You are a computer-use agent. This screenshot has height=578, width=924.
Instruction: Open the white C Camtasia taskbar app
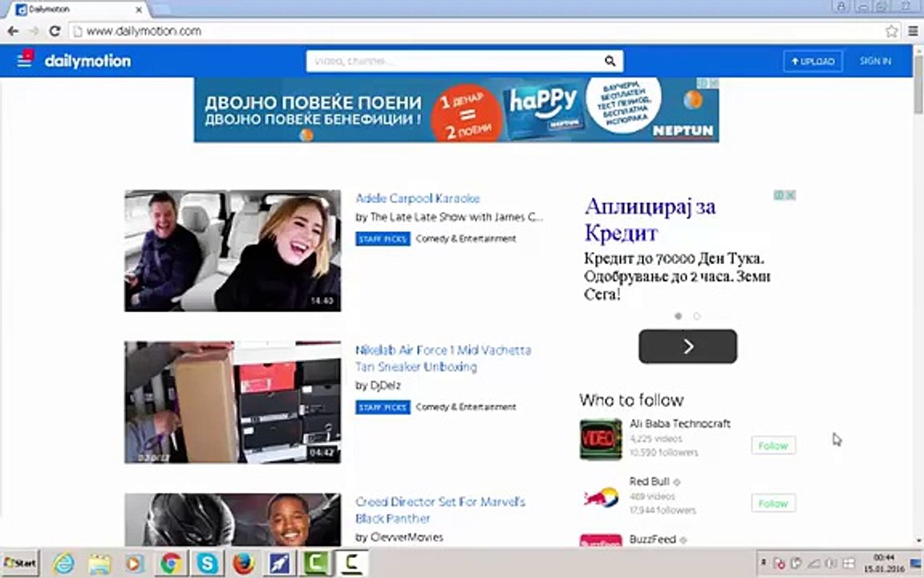352,564
